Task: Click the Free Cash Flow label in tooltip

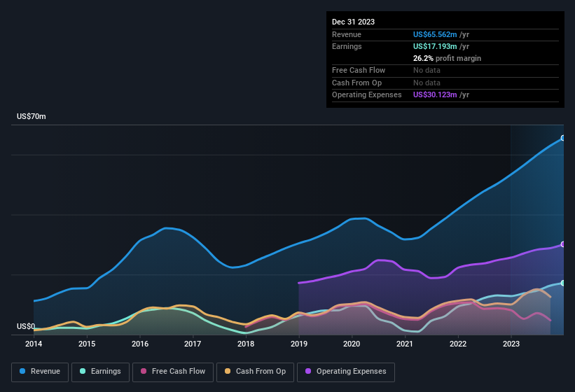Action: pyautogui.click(x=359, y=70)
